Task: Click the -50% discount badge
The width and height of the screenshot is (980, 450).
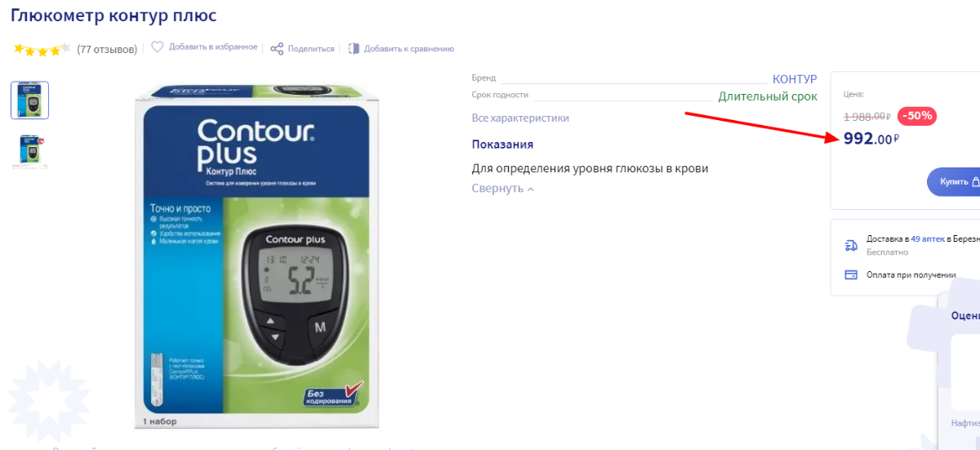Action: 917,116
